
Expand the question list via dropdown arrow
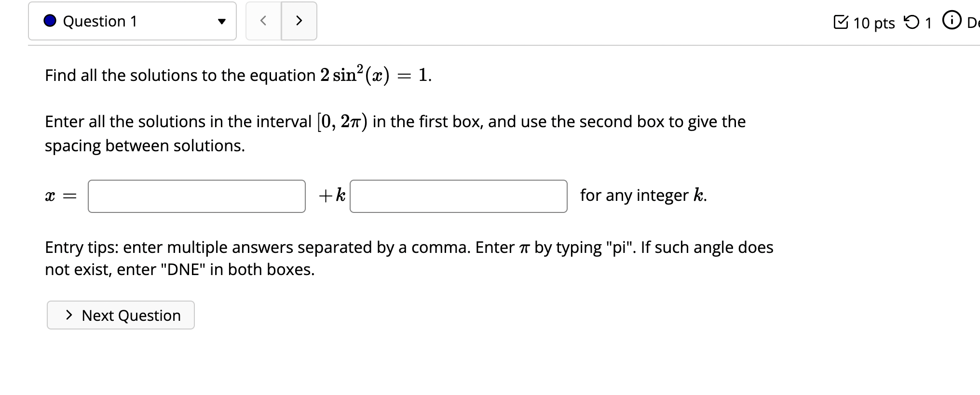(221, 21)
